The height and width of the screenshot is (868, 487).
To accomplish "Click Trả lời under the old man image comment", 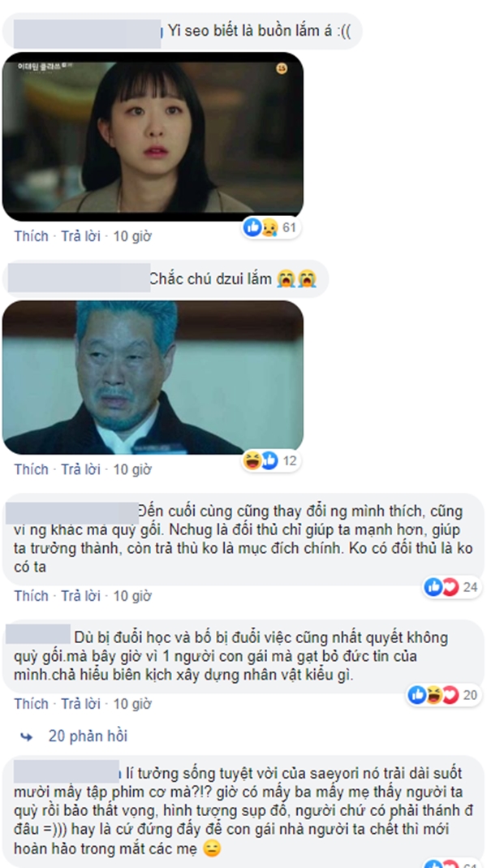I will [x=81, y=469].
